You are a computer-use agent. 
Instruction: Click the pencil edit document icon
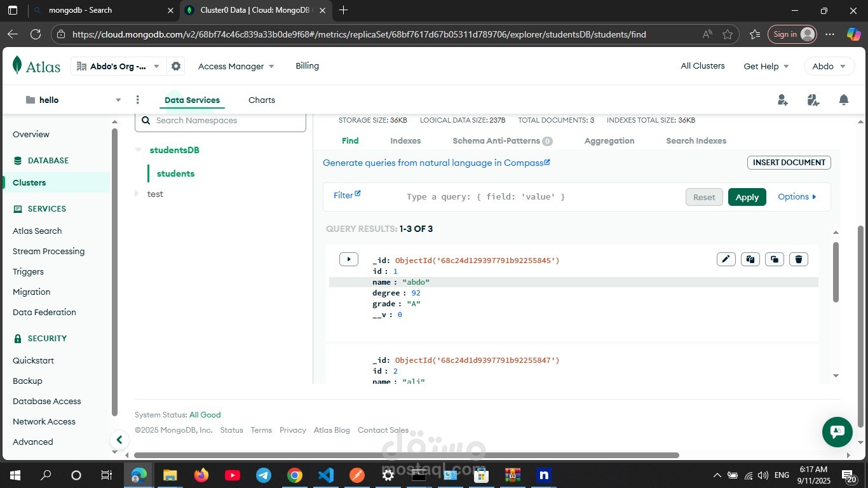(726, 259)
